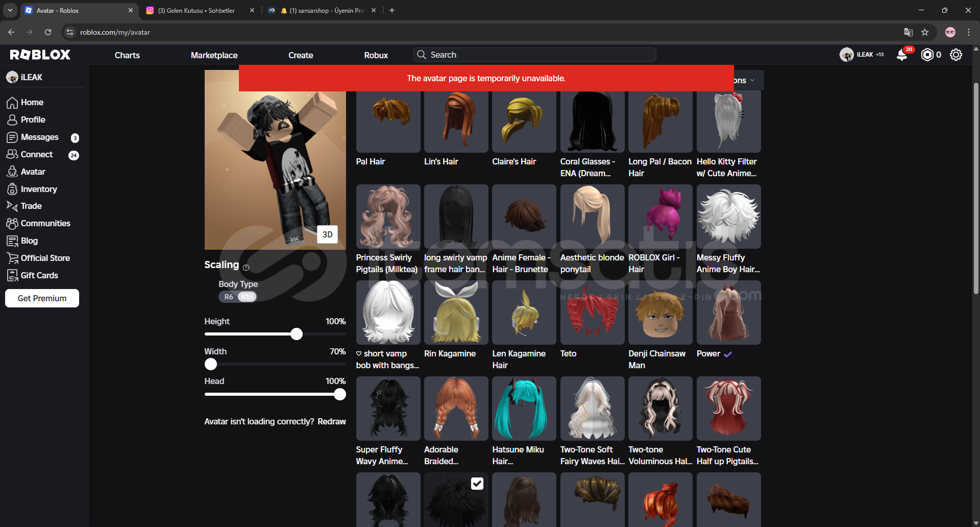980x527 pixels.
Task: Open iLEAK username in sidebar
Action: [x=31, y=77]
